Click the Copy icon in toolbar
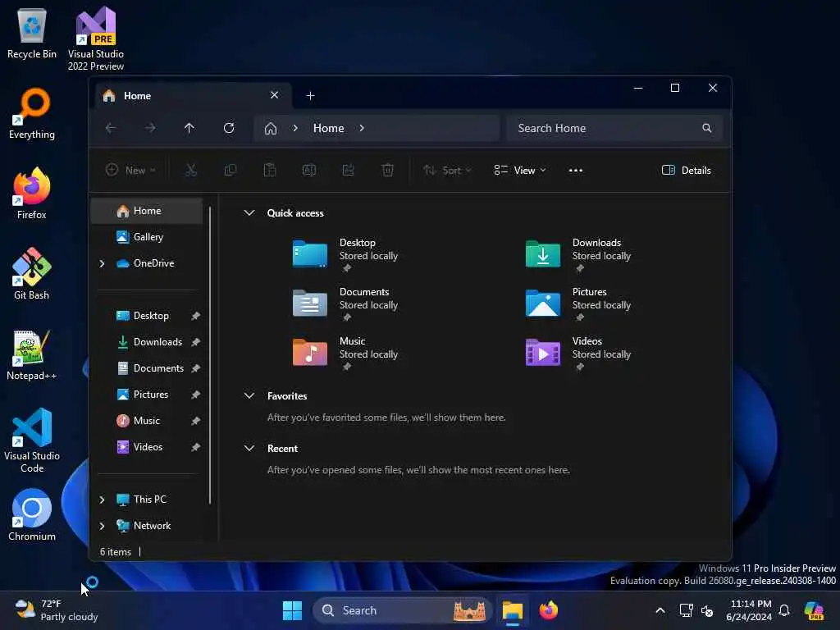 click(231, 171)
